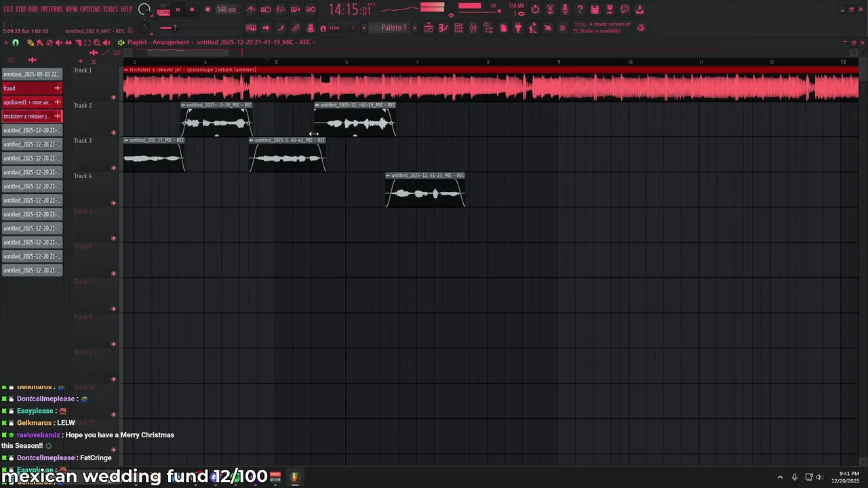Click the globe news icon
This screenshot has width=868, height=488.
(x=641, y=28)
